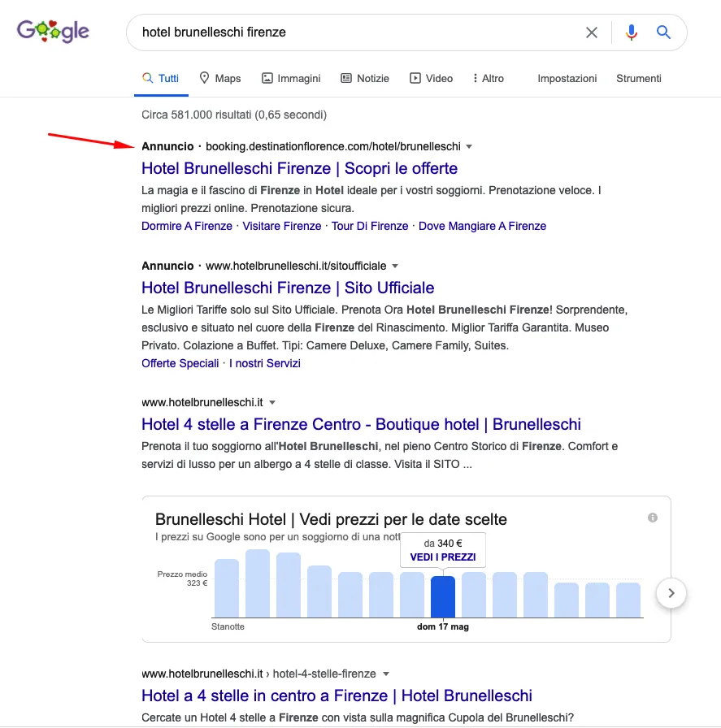Select the 'Stanotte' first price bar
721x728 pixels.
coord(227,588)
